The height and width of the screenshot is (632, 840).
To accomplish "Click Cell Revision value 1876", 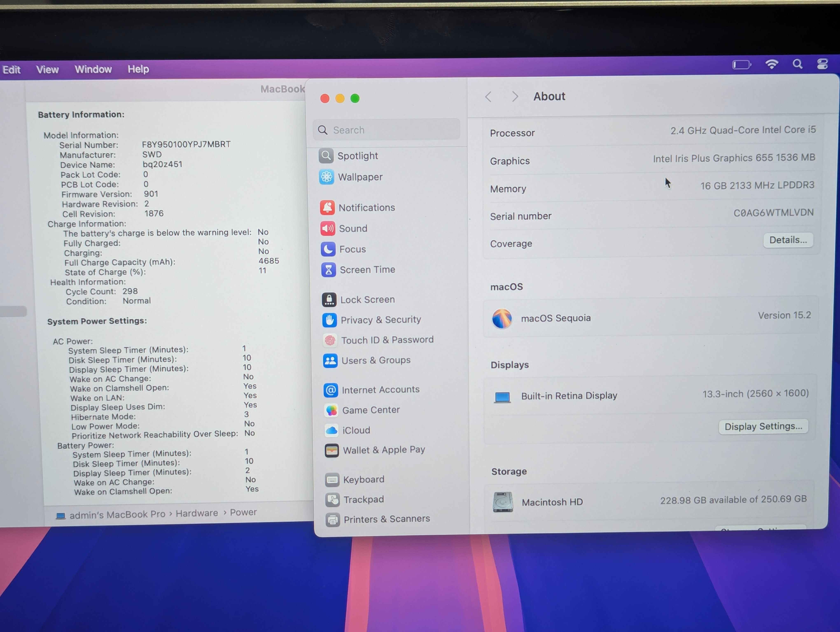I will (154, 214).
